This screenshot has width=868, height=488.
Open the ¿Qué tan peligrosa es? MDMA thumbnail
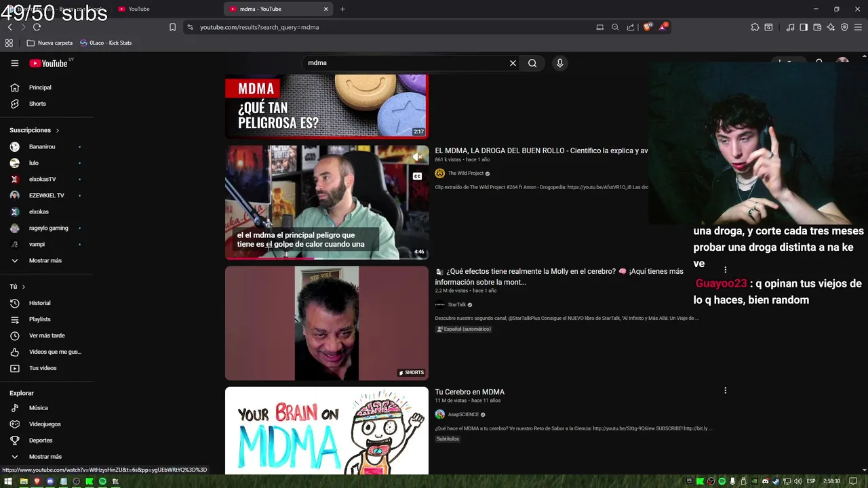click(x=327, y=106)
